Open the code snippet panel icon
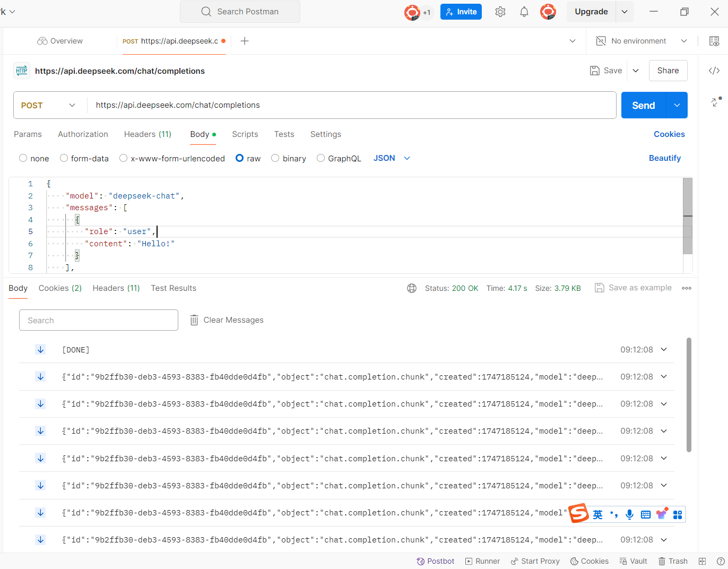Screen dimensions: 728x569 (x=714, y=71)
